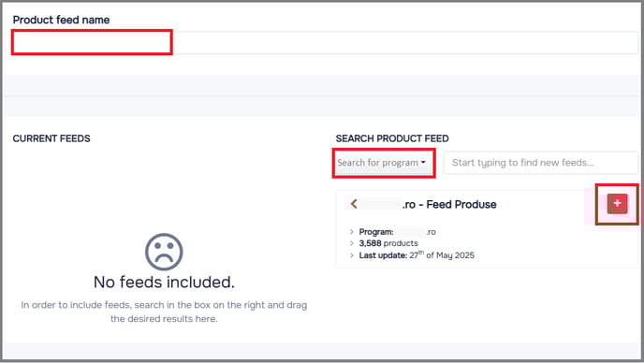Click the 3,588 products count
The image size is (644, 363).
[388, 243]
